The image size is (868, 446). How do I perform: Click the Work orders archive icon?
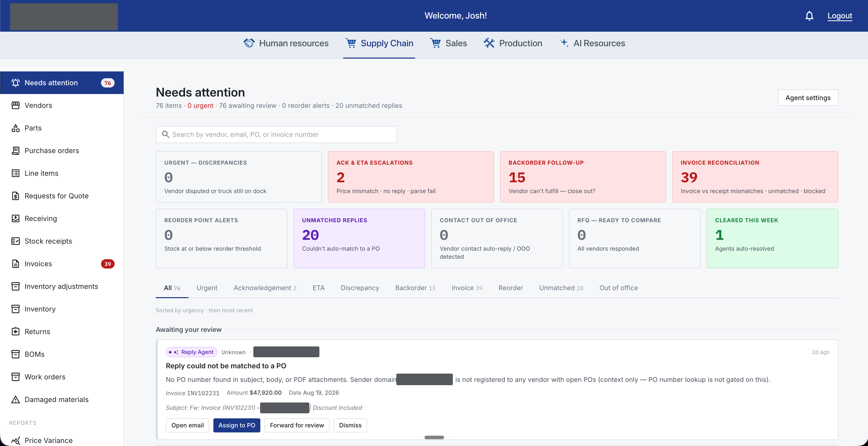pyautogui.click(x=16, y=377)
